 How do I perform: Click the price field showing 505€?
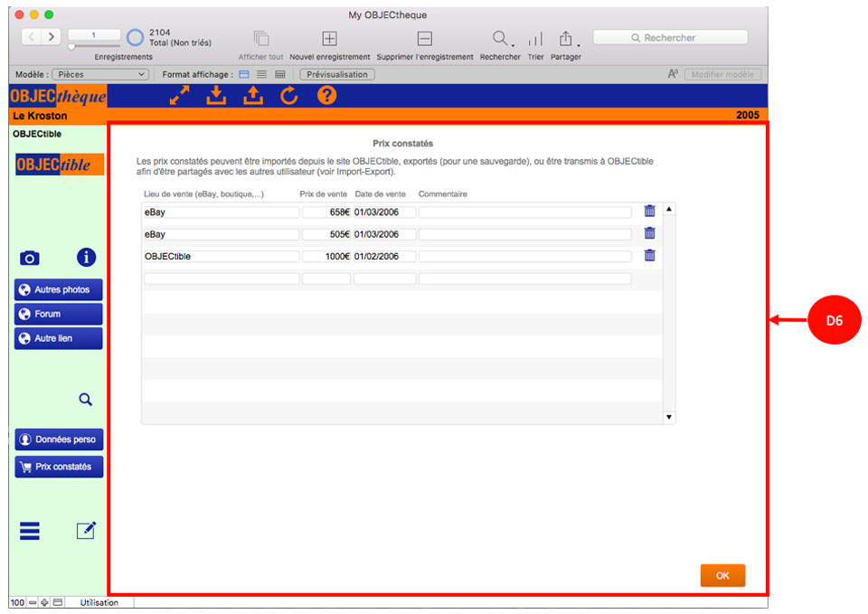point(326,234)
